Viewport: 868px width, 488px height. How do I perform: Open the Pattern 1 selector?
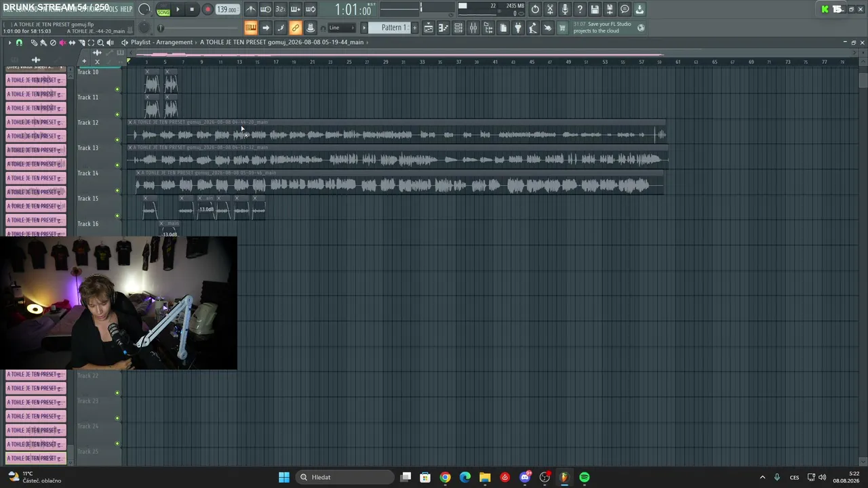click(x=393, y=28)
